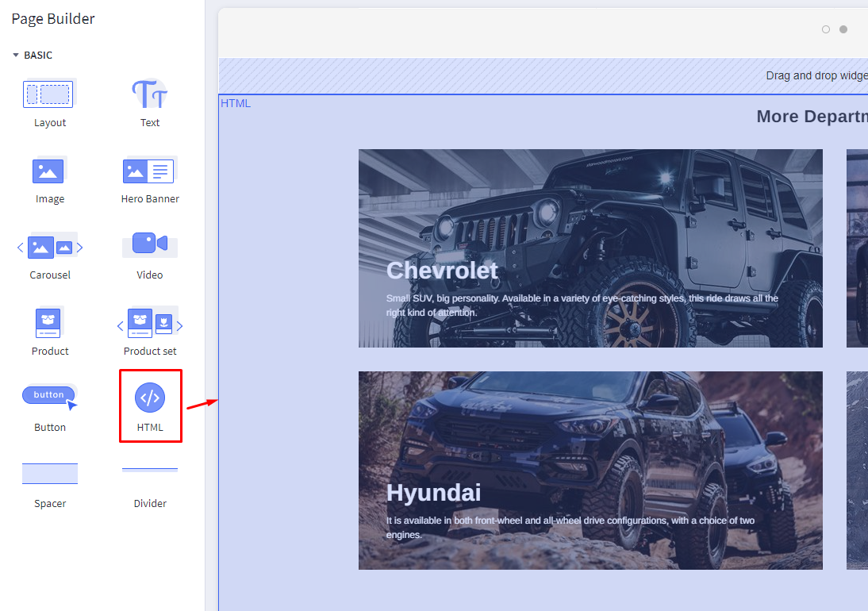
Task: Click the Divider label text
Action: point(150,503)
